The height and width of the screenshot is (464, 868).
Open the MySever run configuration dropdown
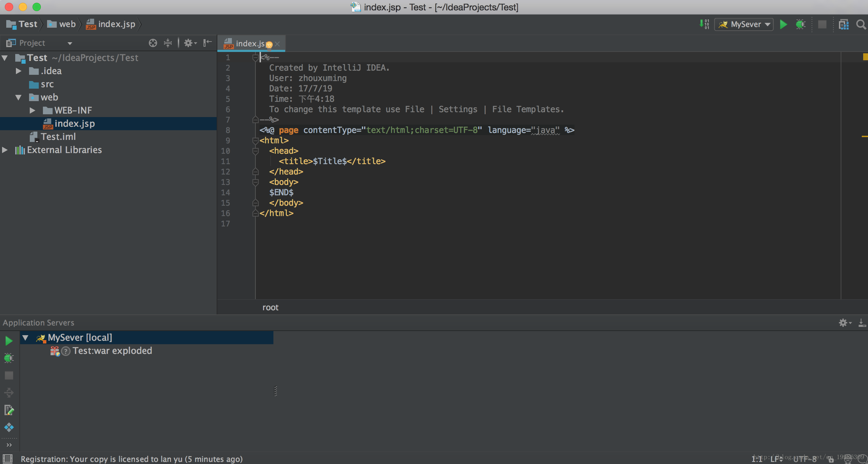click(x=744, y=24)
